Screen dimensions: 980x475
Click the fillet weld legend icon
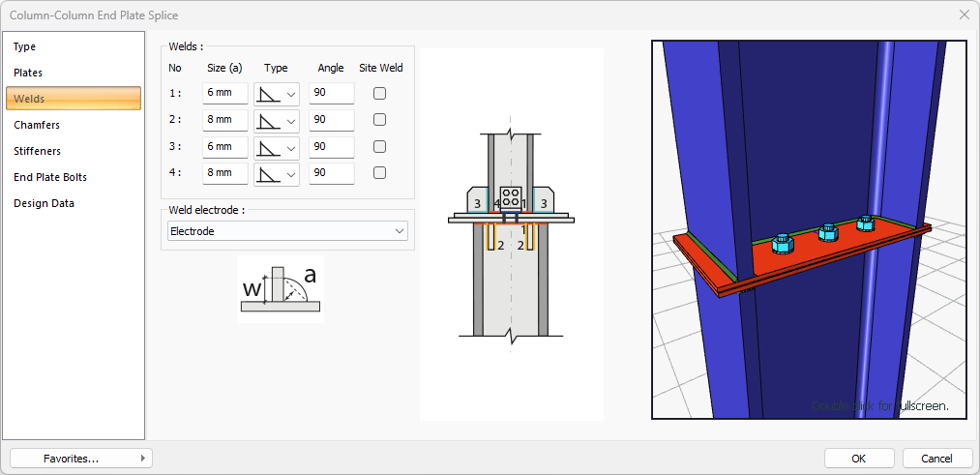[280, 289]
